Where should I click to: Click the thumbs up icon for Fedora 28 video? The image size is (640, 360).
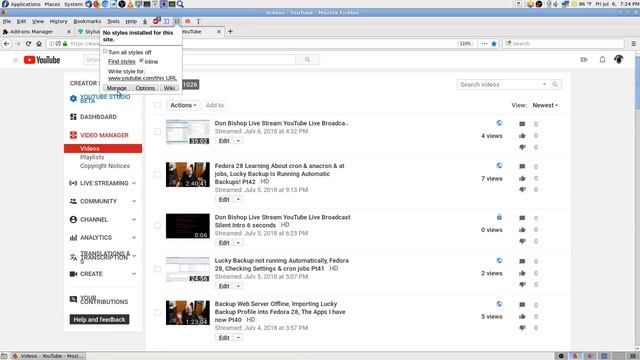point(522,178)
